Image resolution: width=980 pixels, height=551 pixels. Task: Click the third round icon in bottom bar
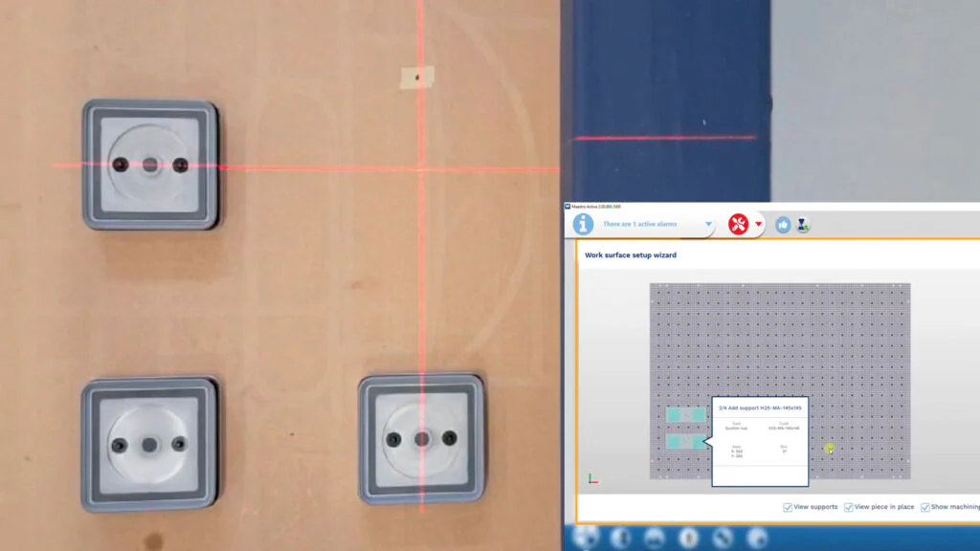click(654, 538)
